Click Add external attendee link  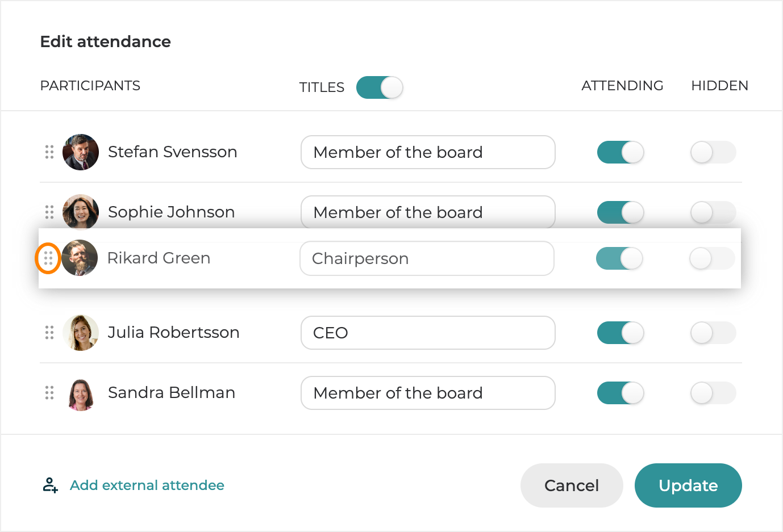(147, 485)
